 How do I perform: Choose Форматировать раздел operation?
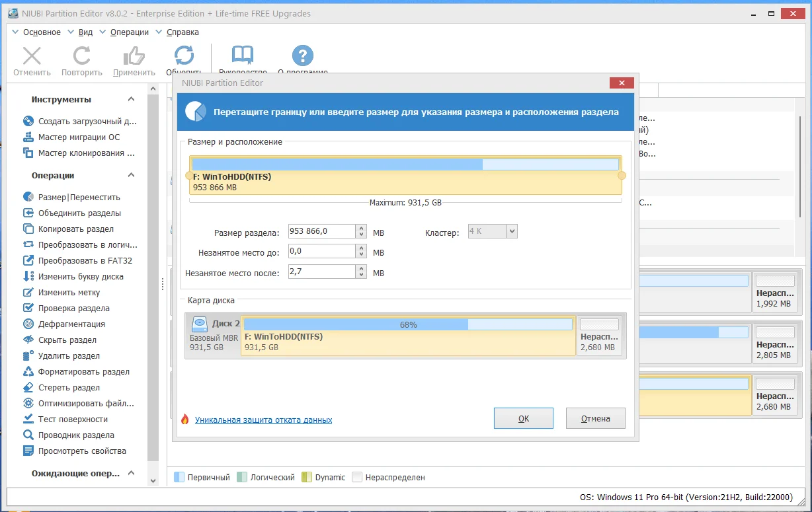coord(76,371)
